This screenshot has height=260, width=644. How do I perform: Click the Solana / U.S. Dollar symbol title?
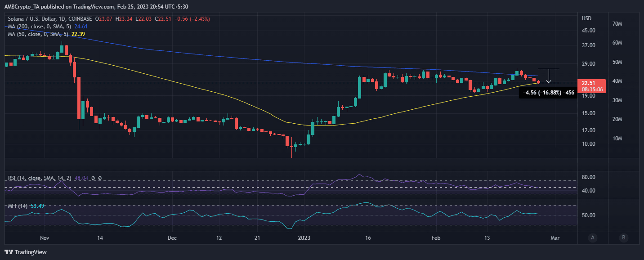click(36, 19)
